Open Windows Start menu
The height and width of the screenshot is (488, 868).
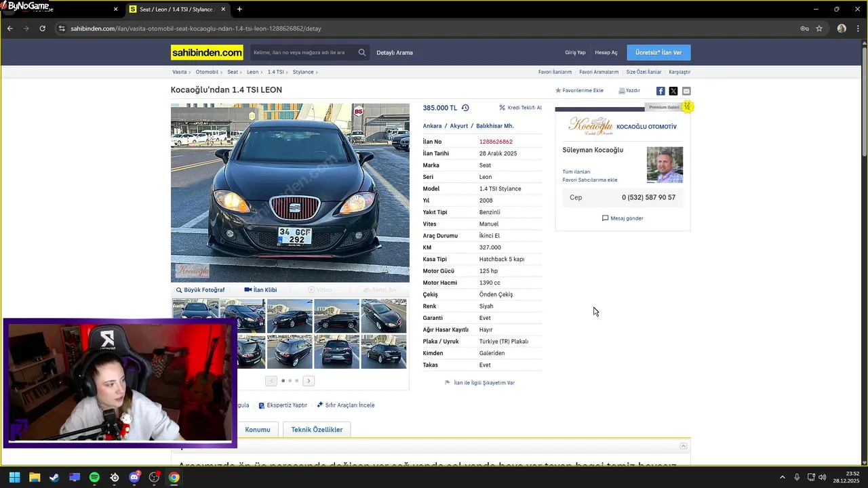pyautogui.click(x=14, y=477)
